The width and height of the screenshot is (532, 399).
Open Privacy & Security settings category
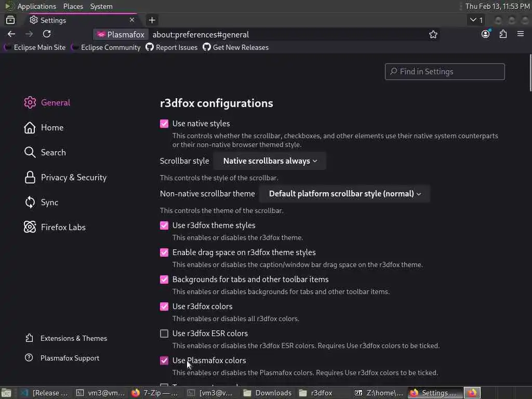[x=65, y=178]
